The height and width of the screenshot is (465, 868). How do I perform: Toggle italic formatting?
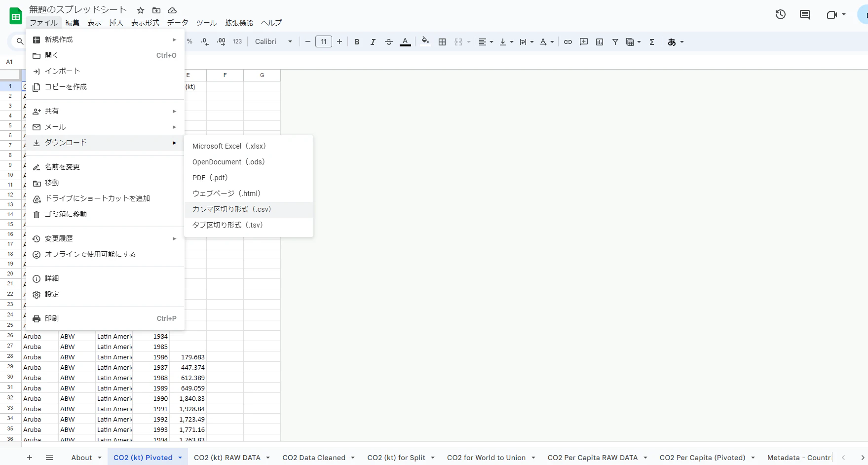(373, 42)
